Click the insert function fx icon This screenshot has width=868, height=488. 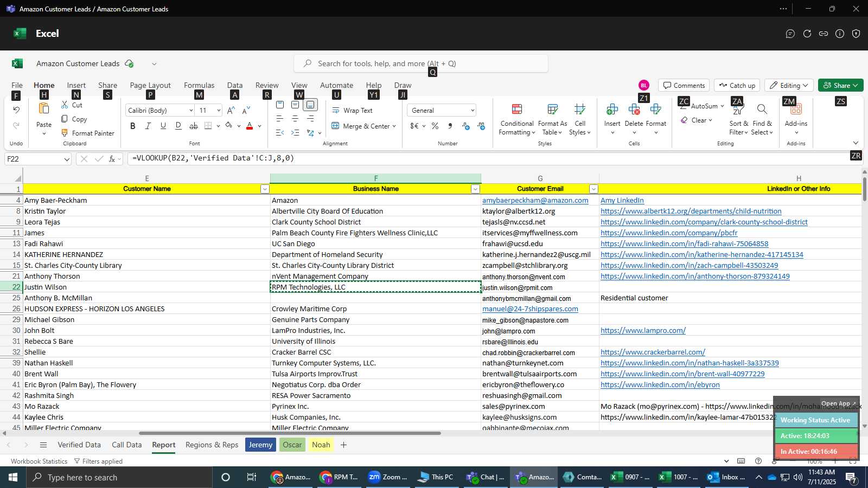[112, 159]
